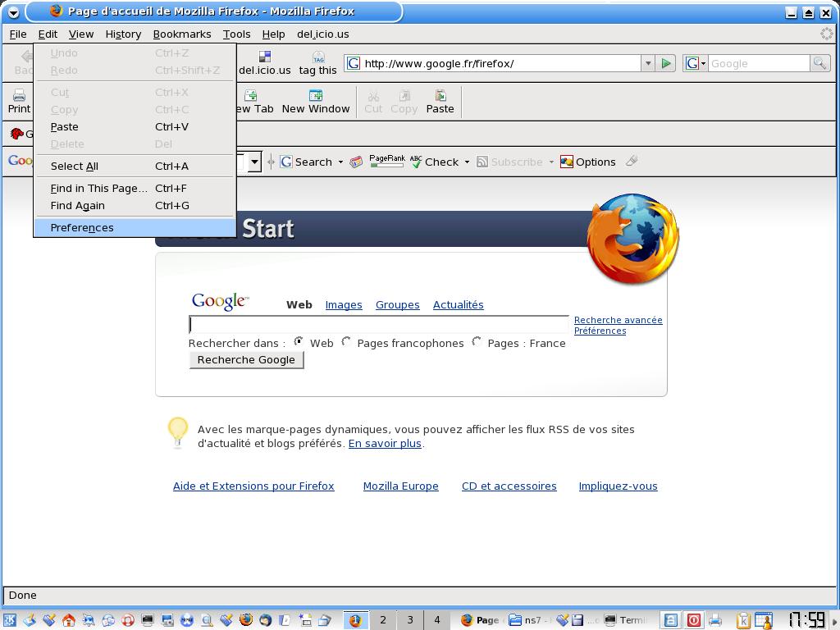Click the red logout power icon in panel
840x630 pixels.
point(694,620)
